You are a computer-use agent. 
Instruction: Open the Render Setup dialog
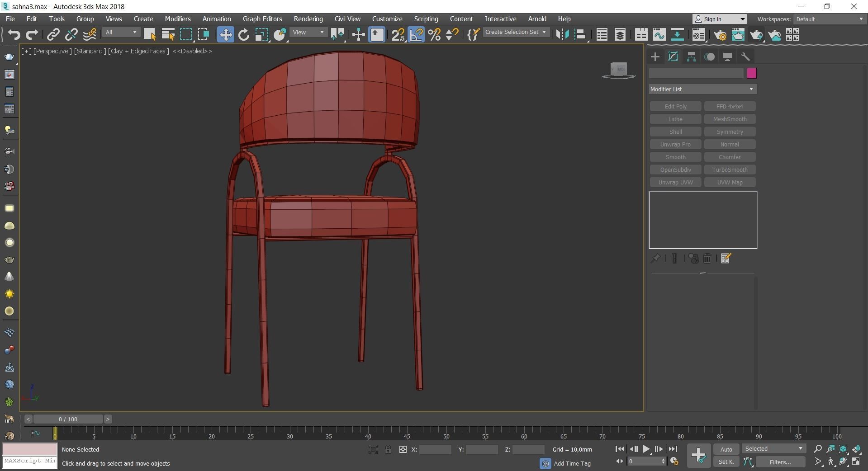click(x=720, y=35)
